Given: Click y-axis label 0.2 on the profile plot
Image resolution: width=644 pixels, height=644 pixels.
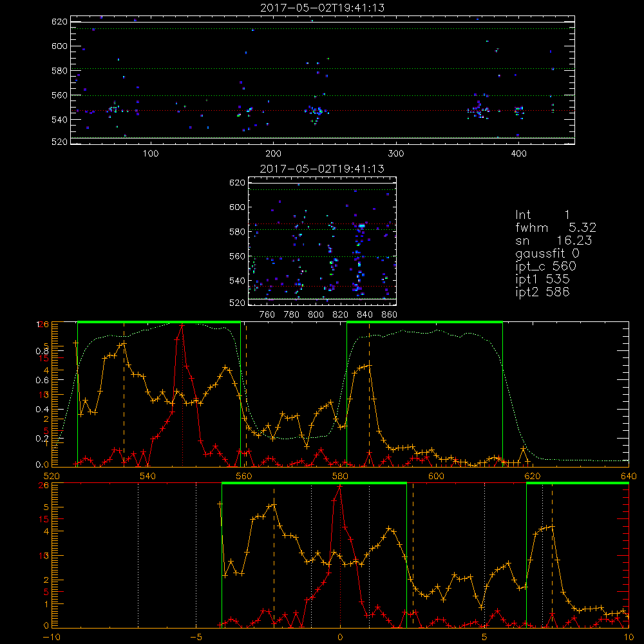Looking at the screenshot, I should (42, 439).
